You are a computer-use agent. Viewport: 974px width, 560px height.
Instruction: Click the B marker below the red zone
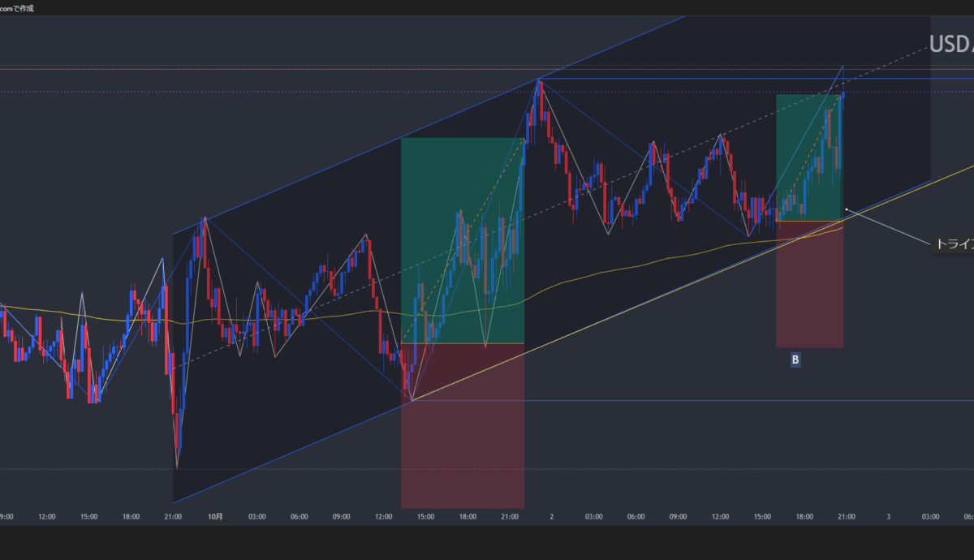[795, 359]
